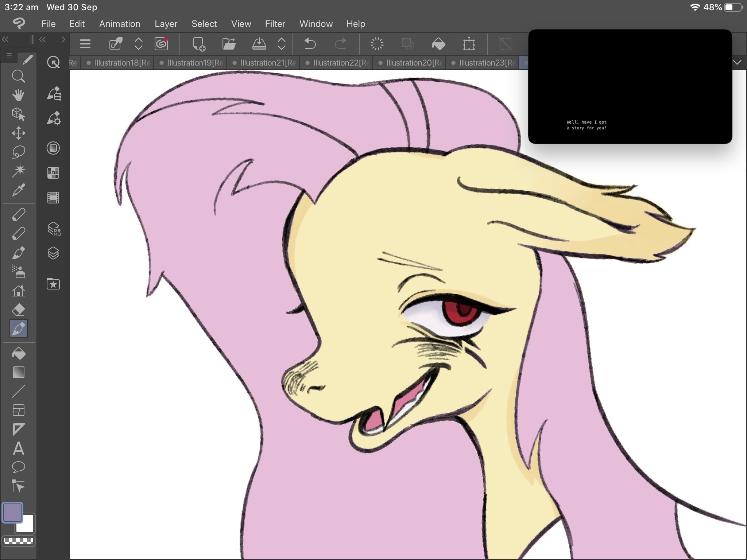Image resolution: width=747 pixels, height=560 pixels.
Task: Open the Tool Property palette icon
Action: coord(53,118)
